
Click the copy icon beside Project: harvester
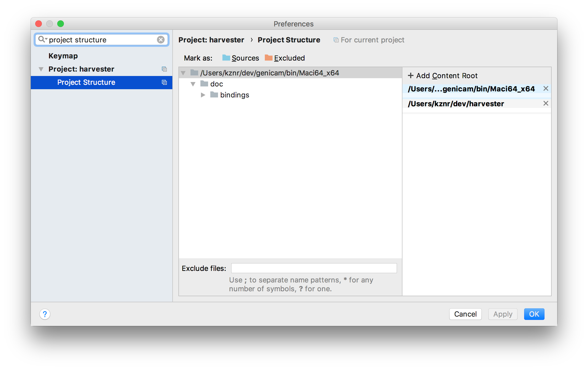coord(164,69)
